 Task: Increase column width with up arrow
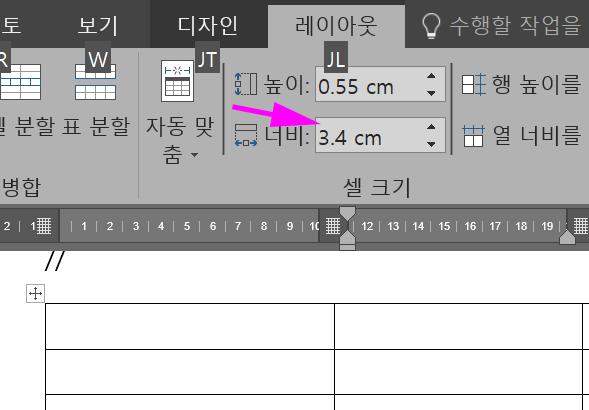tap(431, 127)
